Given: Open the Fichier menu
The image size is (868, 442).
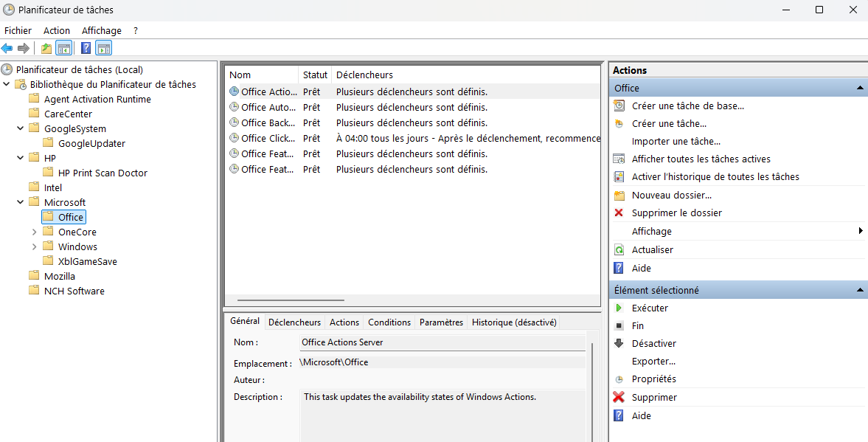Looking at the screenshot, I should (x=18, y=30).
